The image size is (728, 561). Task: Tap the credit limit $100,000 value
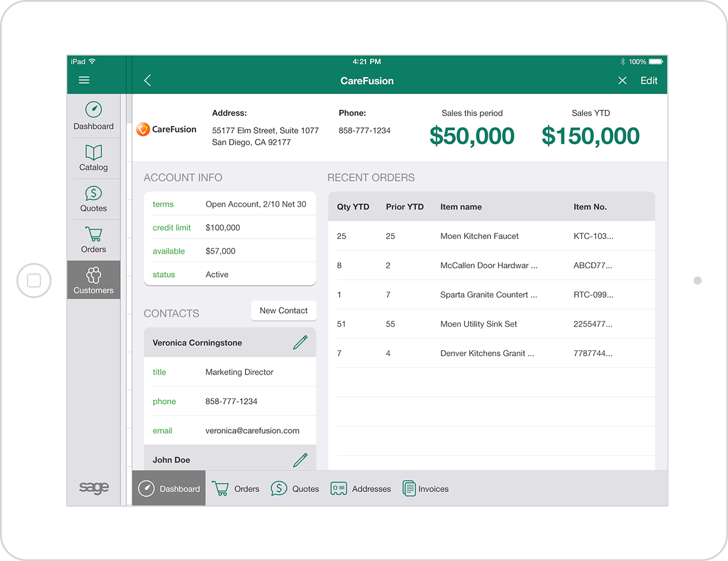(x=223, y=227)
